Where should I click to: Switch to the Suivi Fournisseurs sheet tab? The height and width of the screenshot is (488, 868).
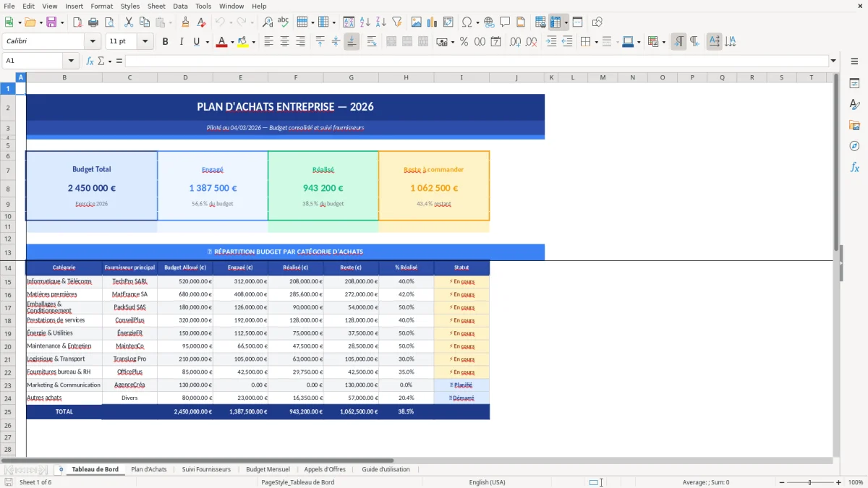coord(206,469)
